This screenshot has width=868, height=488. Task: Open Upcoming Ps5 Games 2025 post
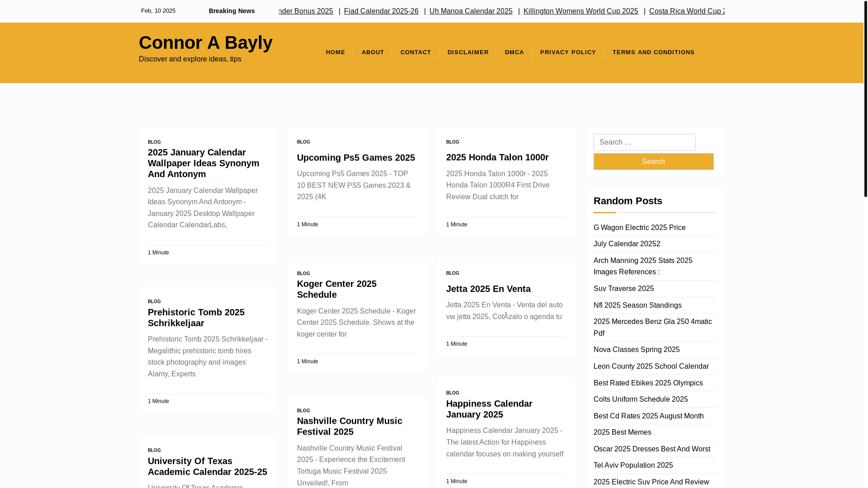[x=356, y=158]
